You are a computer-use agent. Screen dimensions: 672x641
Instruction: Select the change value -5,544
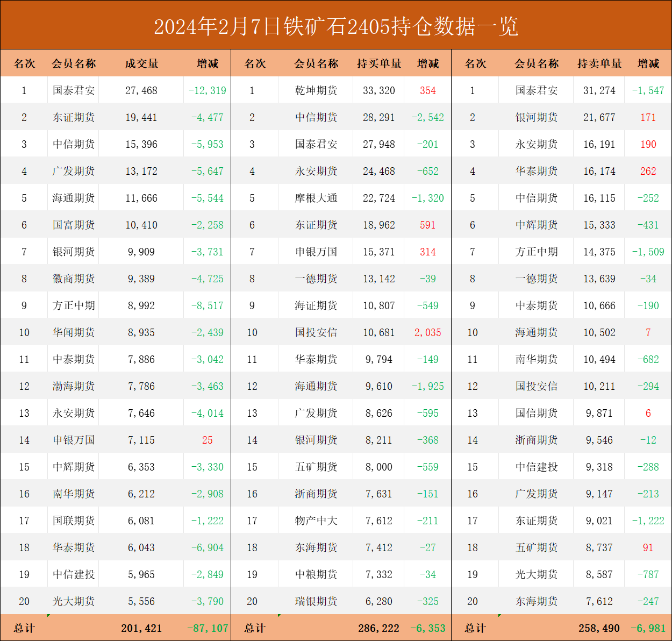pos(208,198)
